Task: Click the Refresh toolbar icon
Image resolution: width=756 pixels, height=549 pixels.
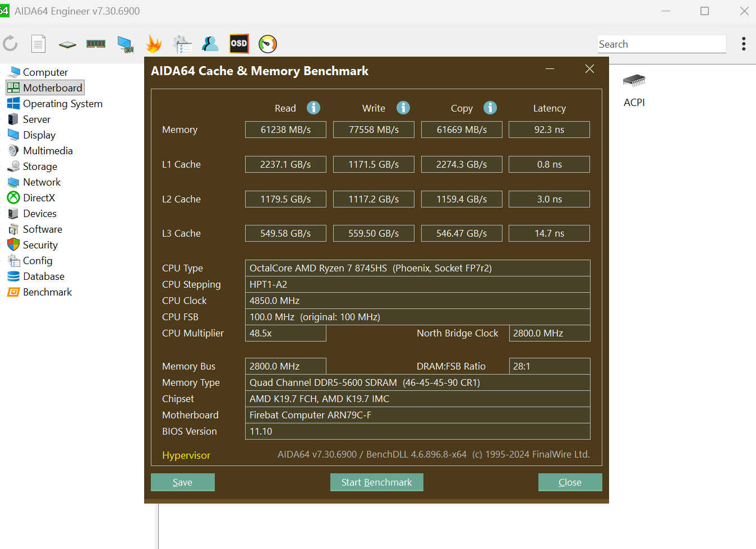Action: [10, 44]
